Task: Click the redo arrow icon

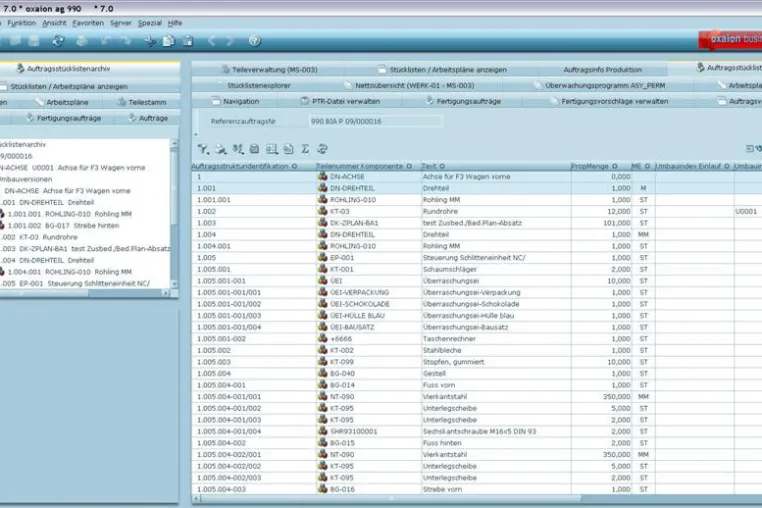Action: 125,41
